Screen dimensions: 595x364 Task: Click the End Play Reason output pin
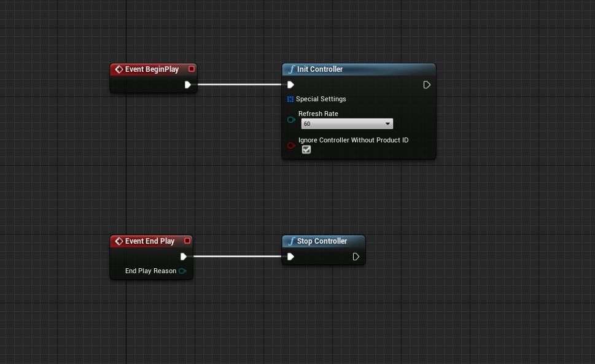click(182, 271)
